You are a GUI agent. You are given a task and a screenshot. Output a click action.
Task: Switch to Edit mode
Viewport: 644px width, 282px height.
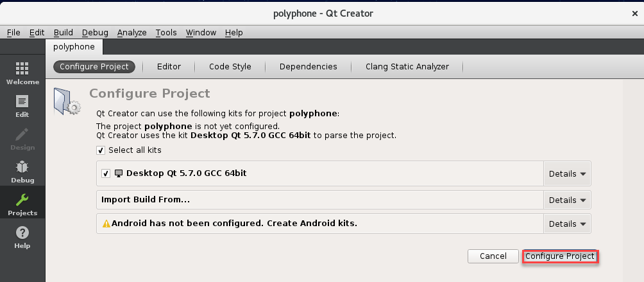[22, 106]
